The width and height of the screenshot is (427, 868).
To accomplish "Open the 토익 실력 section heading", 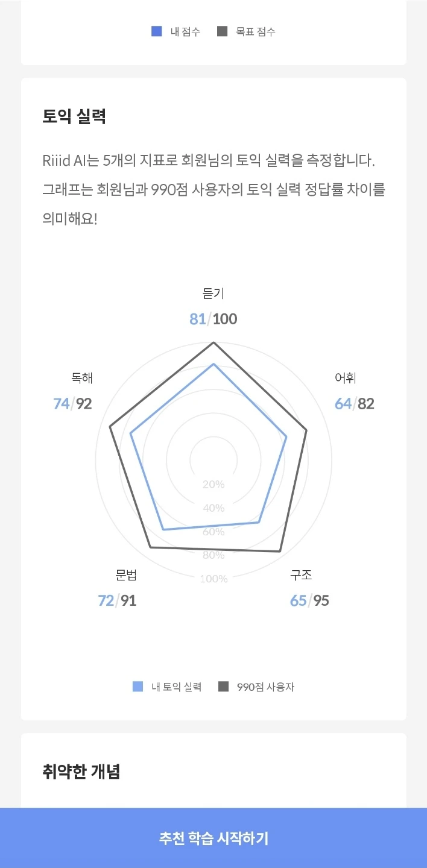I will point(74,116).
